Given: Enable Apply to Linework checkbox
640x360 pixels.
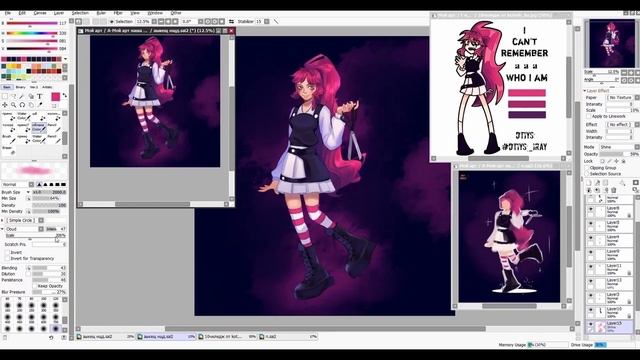Looking at the screenshot, I should [x=589, y=116].
